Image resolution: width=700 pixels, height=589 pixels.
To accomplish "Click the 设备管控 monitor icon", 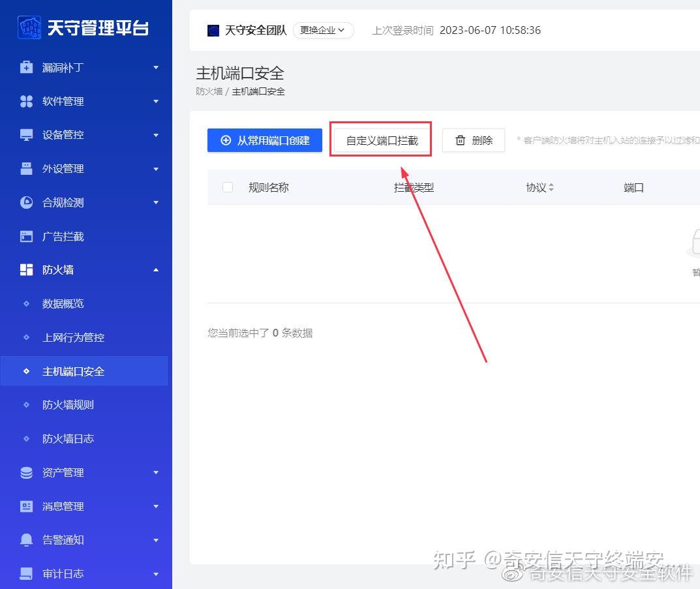I will point(26,135).
